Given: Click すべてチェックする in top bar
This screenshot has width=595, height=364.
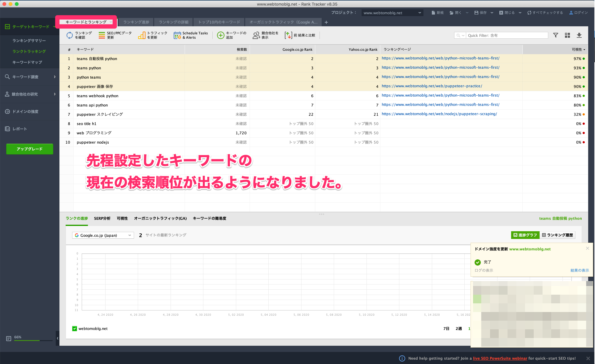Looking at the screenshot, I should point(545,13).
